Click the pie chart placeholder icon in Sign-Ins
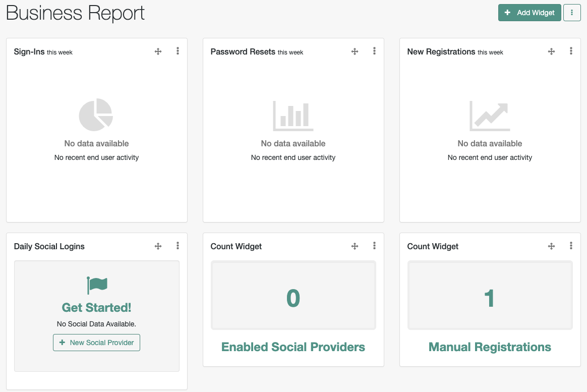 coord(96,115)
